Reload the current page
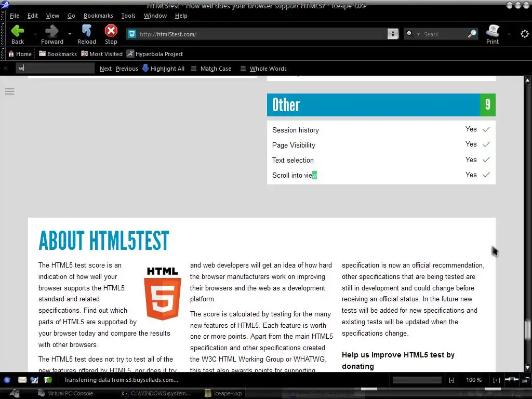Viewport: 532px width, 399px height. pyautogui.click(x=87, y=34)
